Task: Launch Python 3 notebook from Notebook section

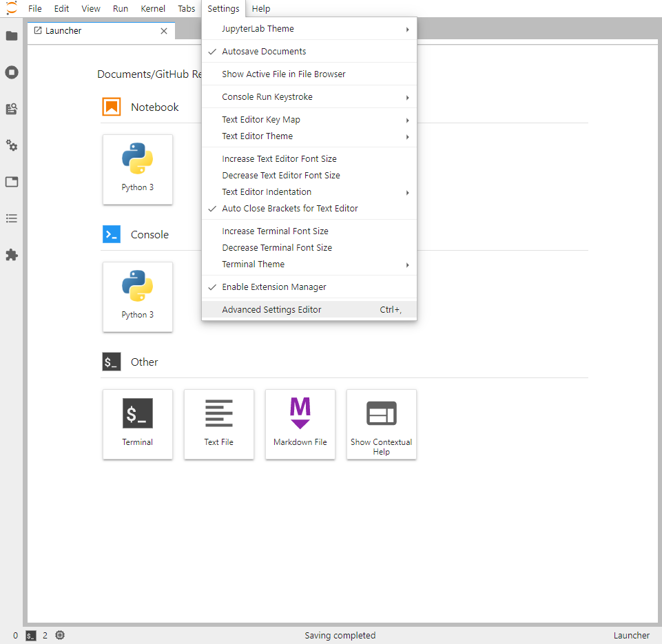Action: pos(138,169)
